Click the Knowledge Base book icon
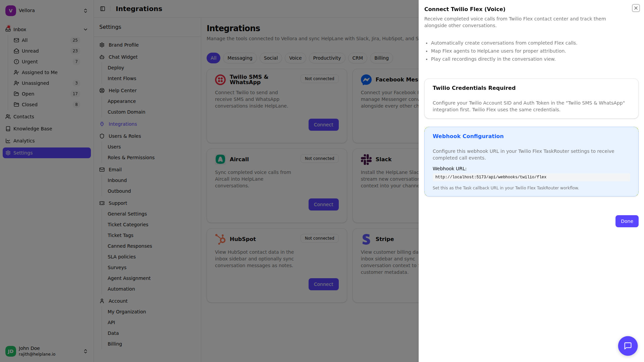The image size is (644, 362). pyautogui.click(x=8, y=129)
